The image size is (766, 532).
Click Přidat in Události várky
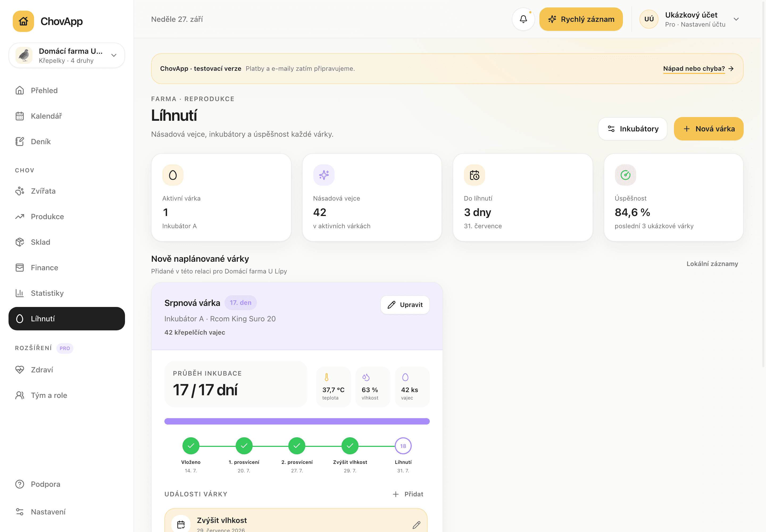point(408,494)
